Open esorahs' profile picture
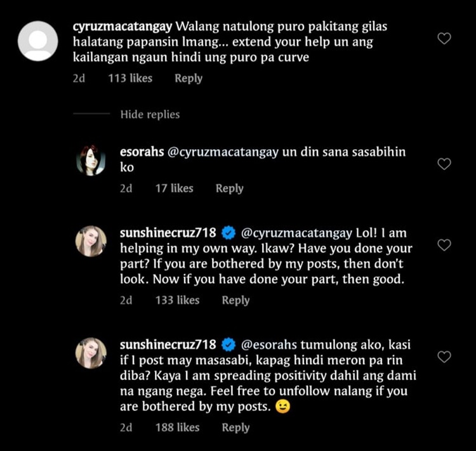Image resolution: width=476 pixels, height=451 pixels. tap(91, 160)
